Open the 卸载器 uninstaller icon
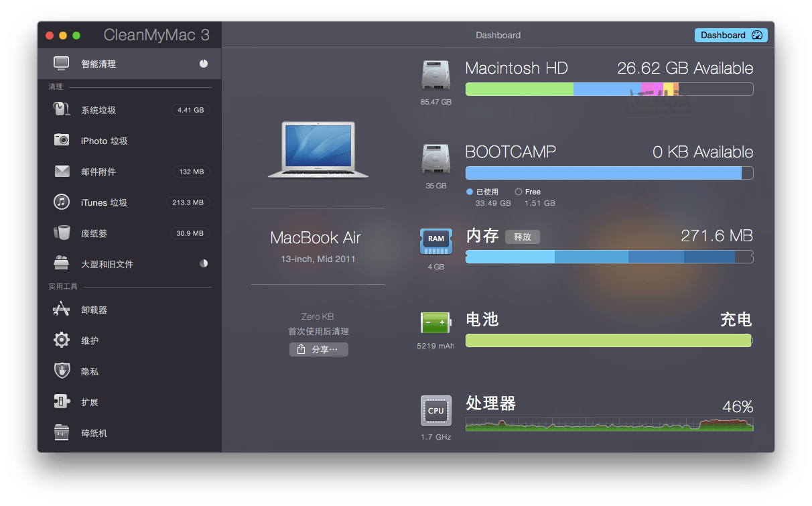812x506 pixels. 62,310
